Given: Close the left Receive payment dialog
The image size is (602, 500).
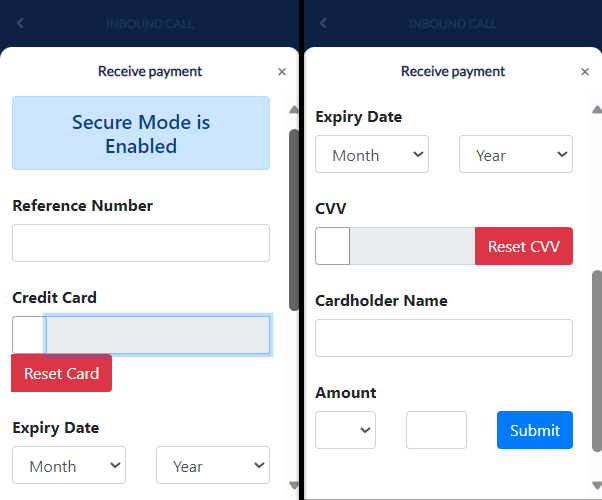Looking at the screenshot, I should (x=282, y=72).
